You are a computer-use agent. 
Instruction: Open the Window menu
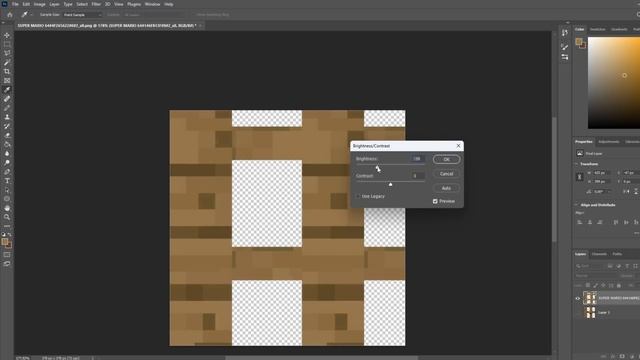(152, 4)
